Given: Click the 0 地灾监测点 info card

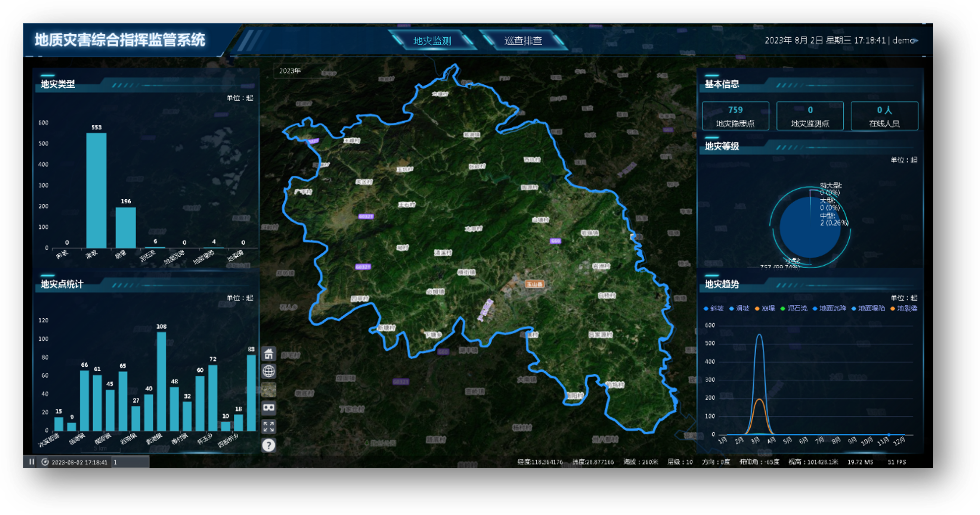Looking at the screenshot, I should pyautogui.click(x=810, y=116).
